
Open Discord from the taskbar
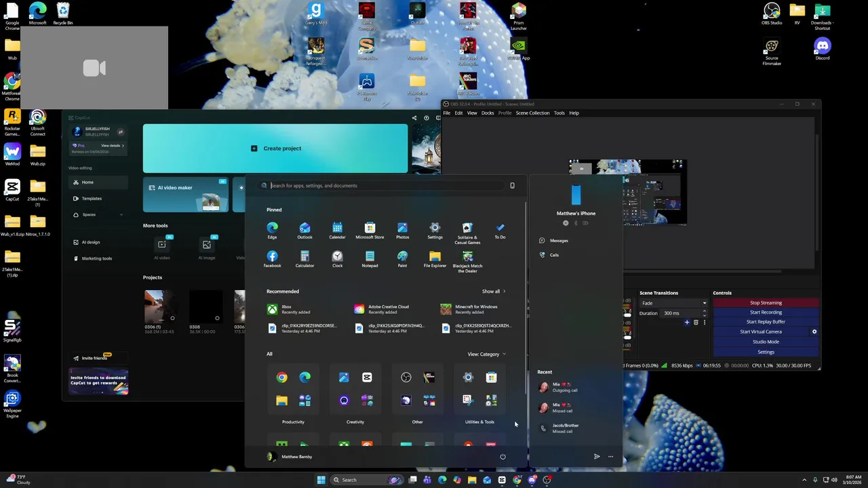pos(532,480)
